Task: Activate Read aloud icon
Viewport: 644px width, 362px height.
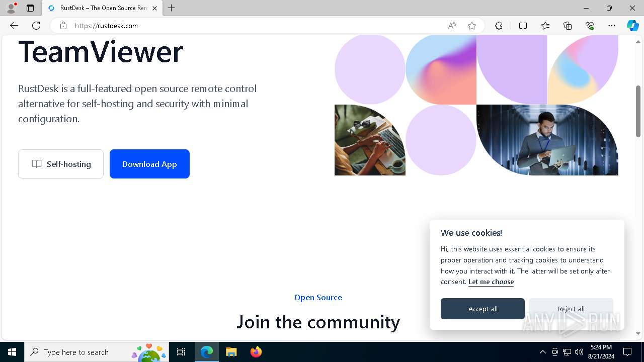Action: click(452, 26)
